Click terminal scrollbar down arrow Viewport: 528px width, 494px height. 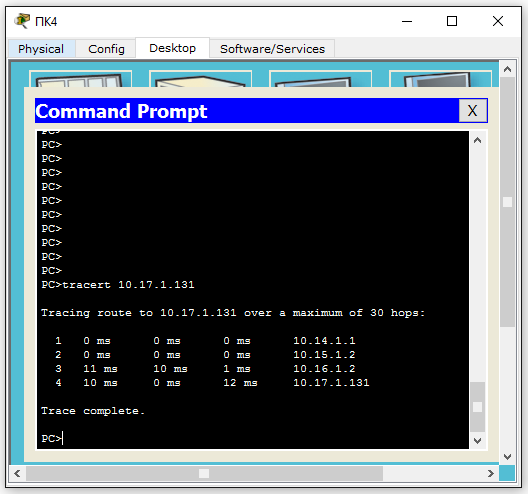[477, 440]
